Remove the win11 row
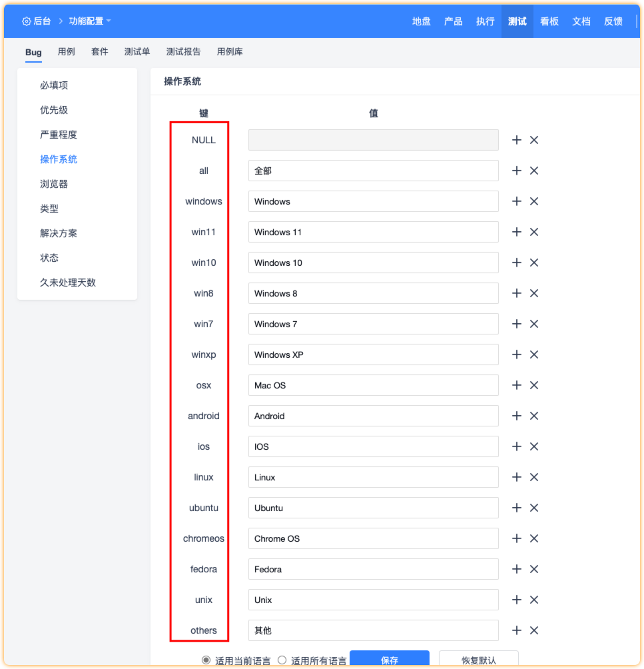 pos(534,232)
